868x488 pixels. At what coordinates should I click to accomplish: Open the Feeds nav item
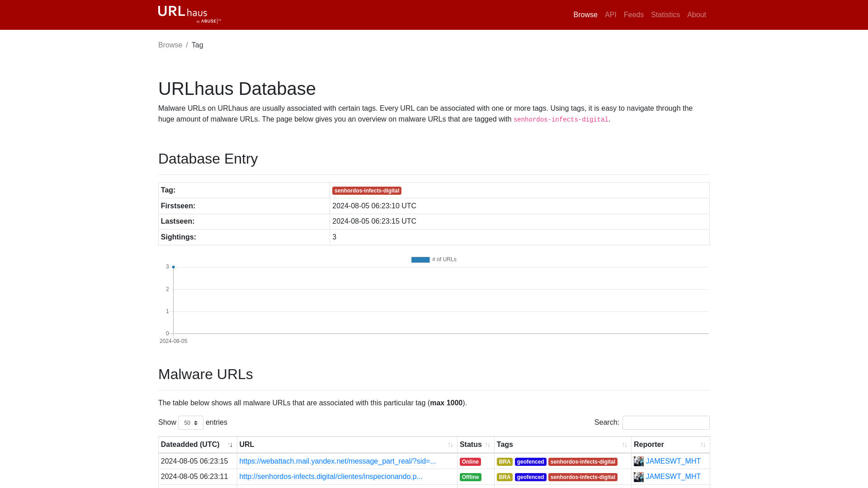633,15
